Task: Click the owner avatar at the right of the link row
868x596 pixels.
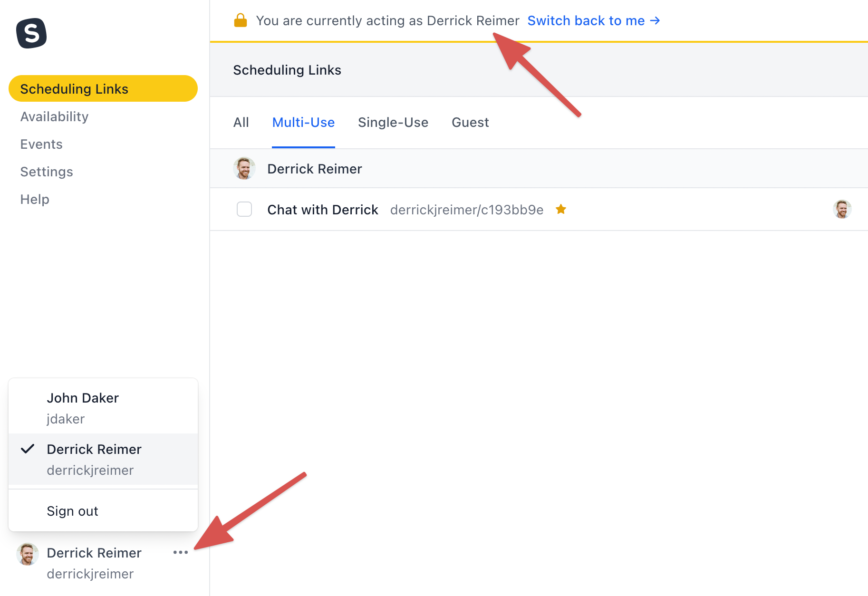Action: 842,209
